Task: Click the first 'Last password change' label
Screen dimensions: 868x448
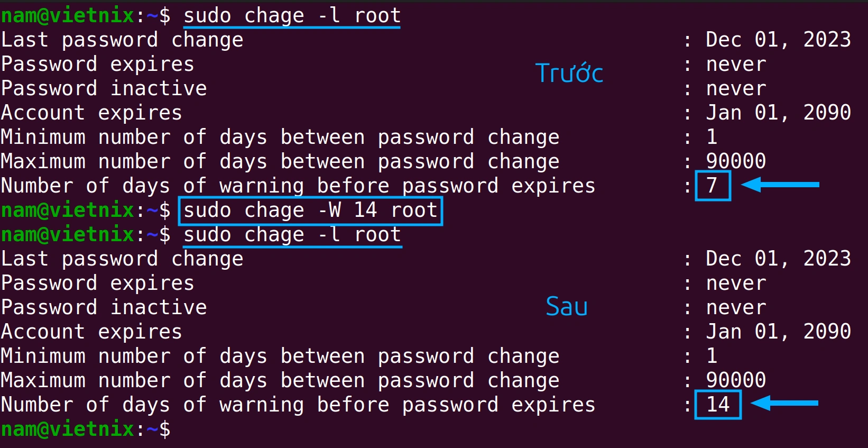Action: pyautogui.click(x=122, y=40)
